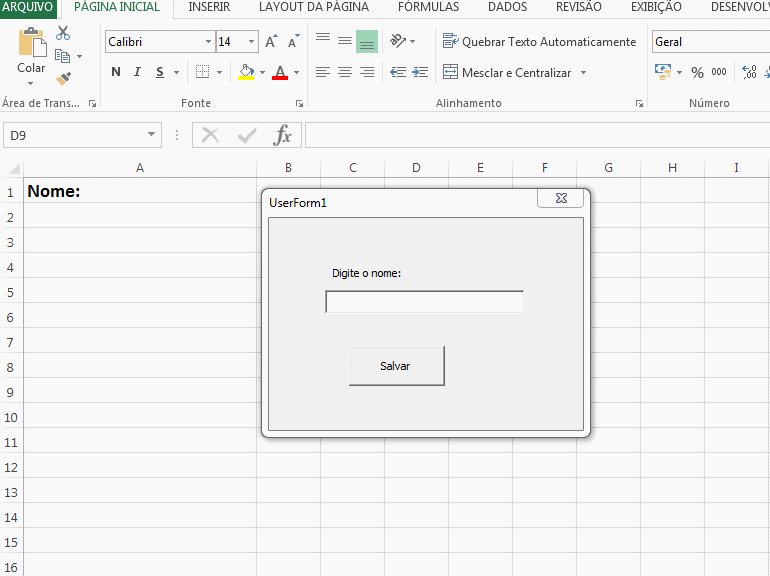Switch to LAYOUT DA PÁGINA tab
This screenshot has width=770, height=576.
coord(314,7)
